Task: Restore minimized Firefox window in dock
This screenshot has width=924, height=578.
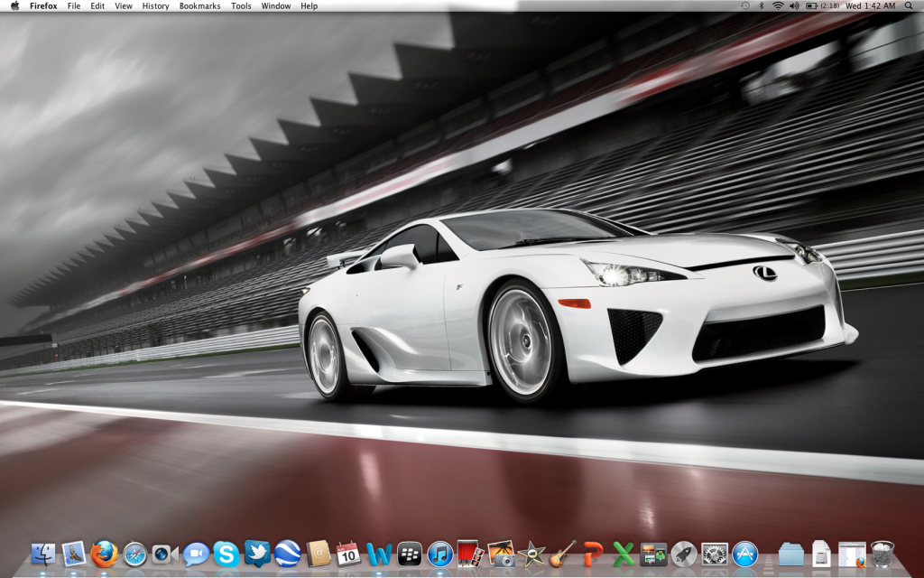Action: click(852, 555)
